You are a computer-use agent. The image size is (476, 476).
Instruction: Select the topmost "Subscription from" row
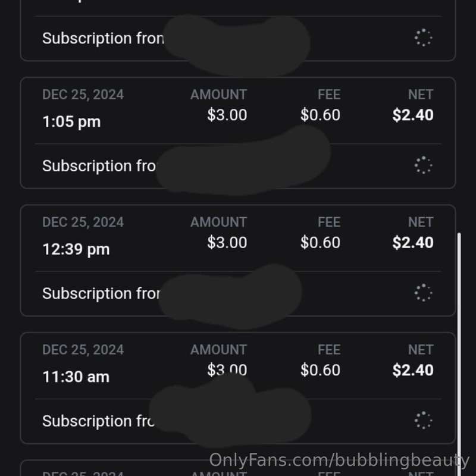pyautogui.click(x=102, y=39)
